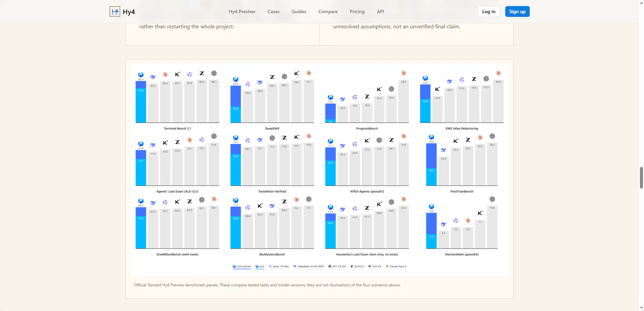Click the PostTrainBench chart title

462,192
